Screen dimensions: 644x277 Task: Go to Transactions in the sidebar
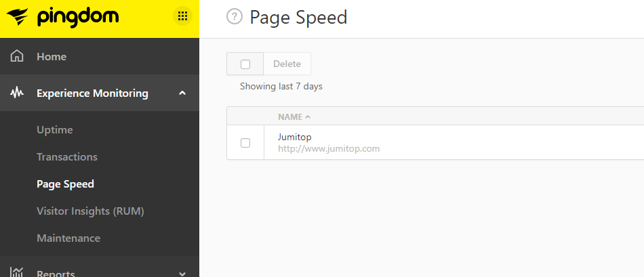[67, 156]
